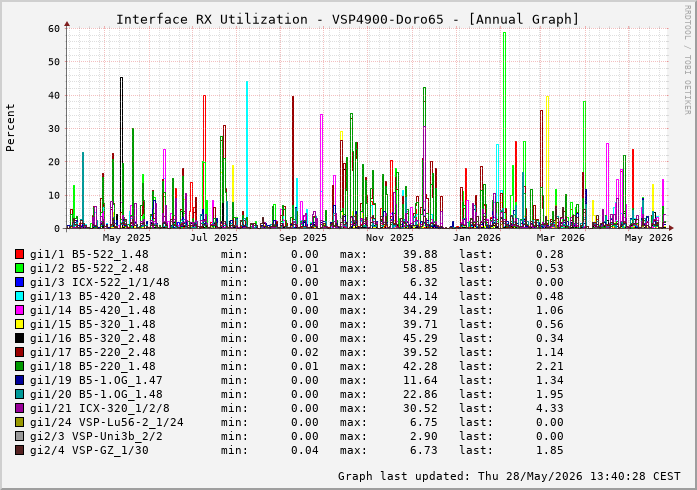
Task: Select legend label gi1/18 B5-220_1.48
Action: click(x=93, y=366)
